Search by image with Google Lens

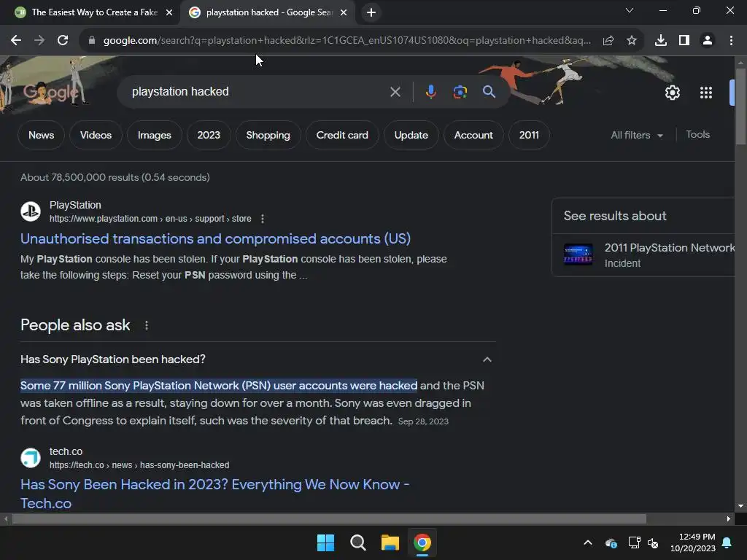click(460, 91)
